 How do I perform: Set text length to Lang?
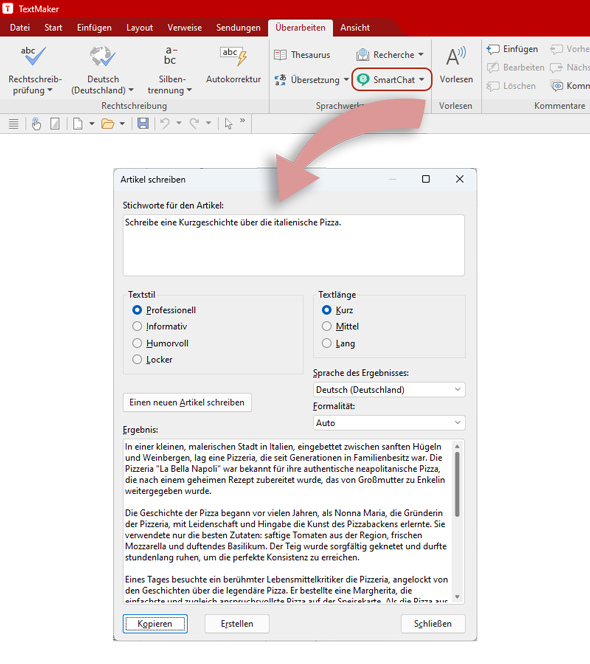338,343
